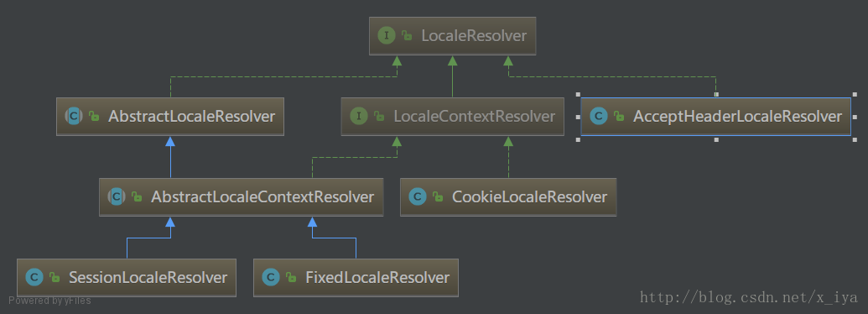Click interface icon on LocaleContextResolver node
Image resolution: width=868 pixels, height=314 pixels.
[359, 117]
